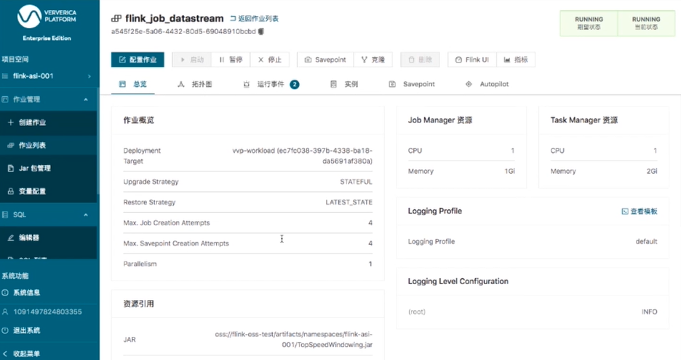Open 变量配置 in the sidebar
This screenshot has height=360, width=682.
tap(48, 191)
